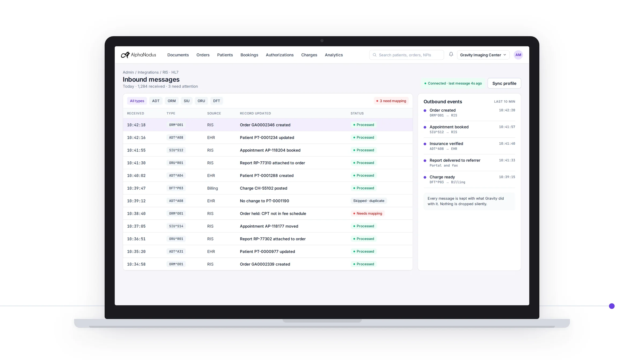Click the Needs mapping status badge

(x=367, y=213)
